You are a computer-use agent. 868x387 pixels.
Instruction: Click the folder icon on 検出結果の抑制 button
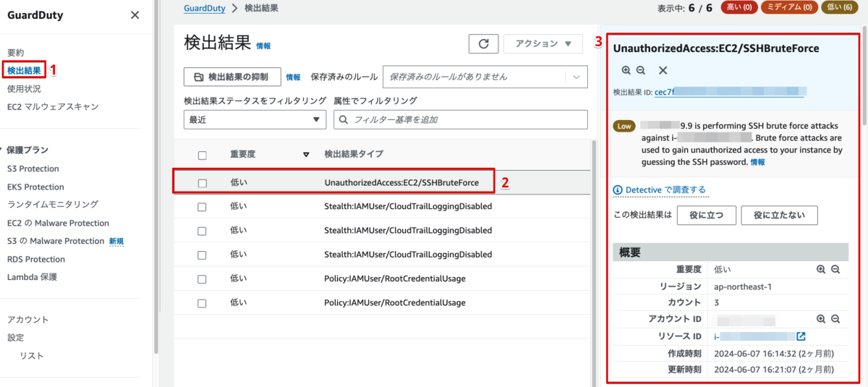[198, 77]
